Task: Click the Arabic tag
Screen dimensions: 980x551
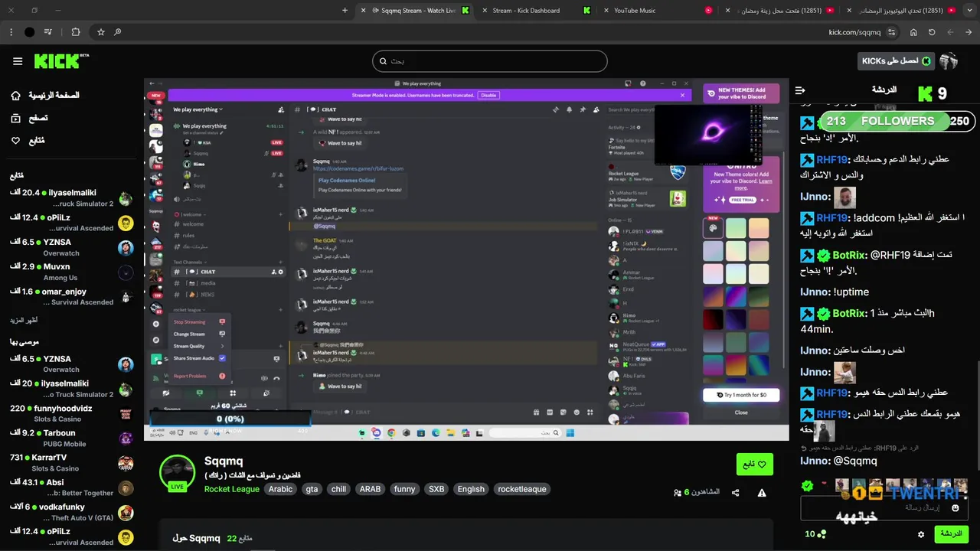Action: pos(280,489)
